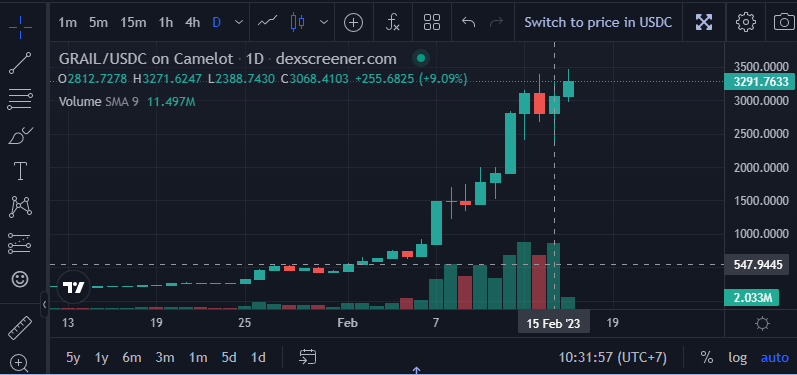Open the timeframe dropdown arrow
Image resolution: width=797 pixels, height=375 pixels.
tap(239, 22)
